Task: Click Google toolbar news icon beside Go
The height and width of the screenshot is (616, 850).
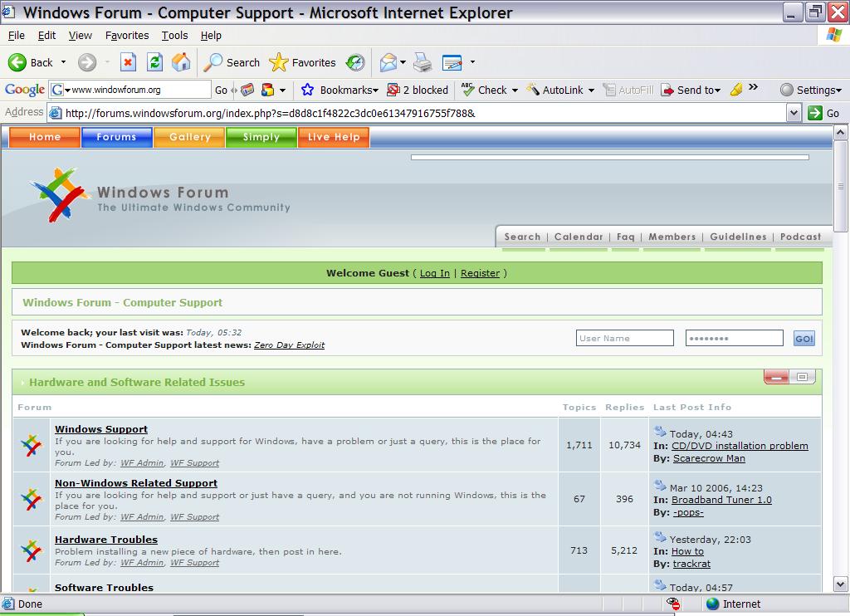Action: click(x=247, y=90)
